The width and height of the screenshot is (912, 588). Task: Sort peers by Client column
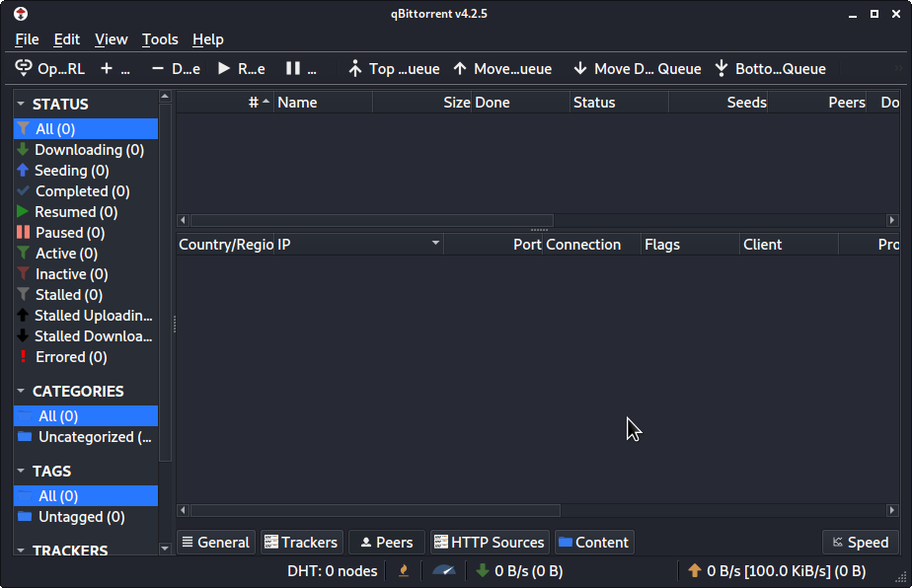point(790,245)
